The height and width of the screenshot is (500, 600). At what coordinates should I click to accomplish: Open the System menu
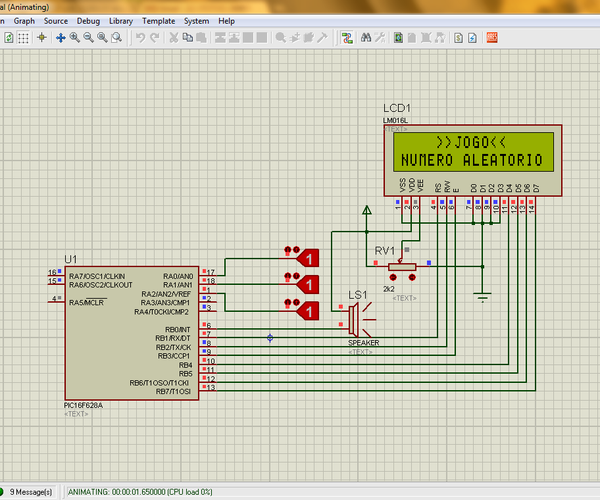197,20
